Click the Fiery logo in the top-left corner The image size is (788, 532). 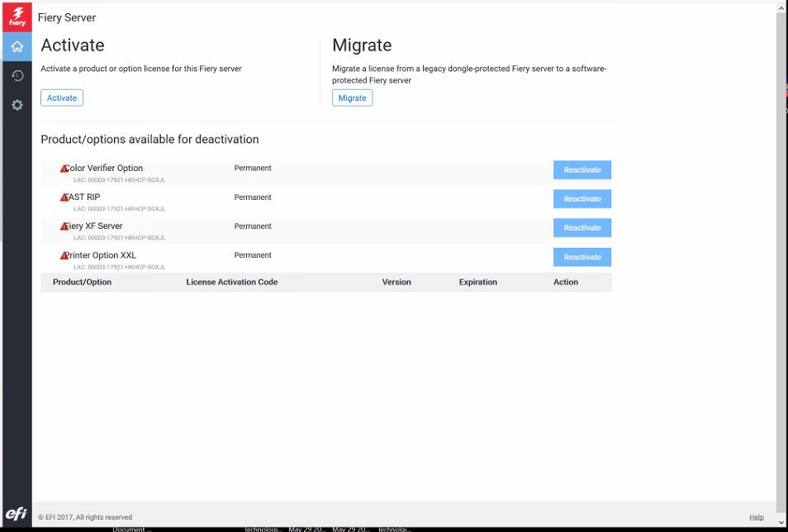point(17,17)
